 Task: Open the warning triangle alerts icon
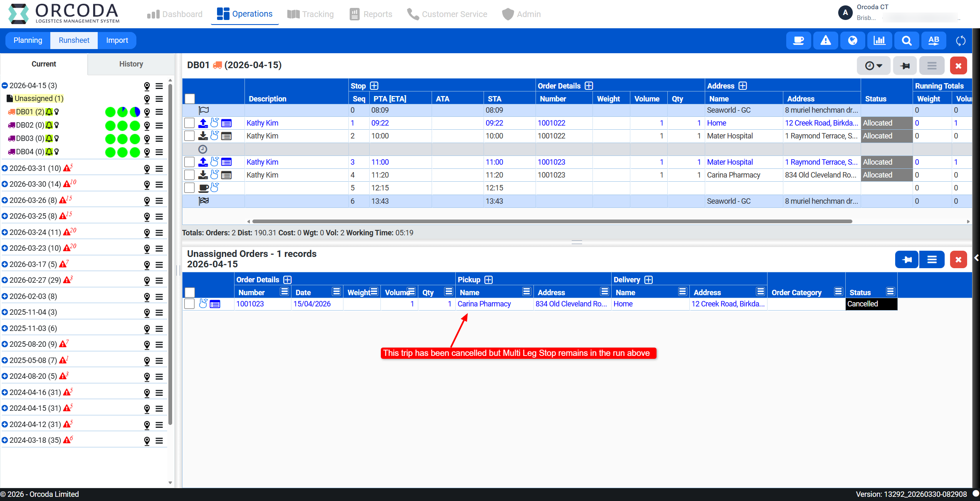(x=825, y=41)
